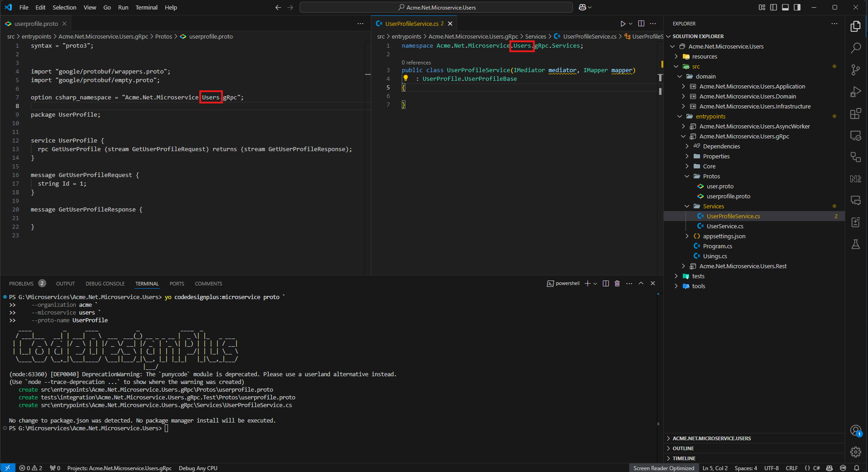Image resolution: width=868 pixels, height=472 pixels.
Task: Open the Terminal menu
Action: point(146,7)
